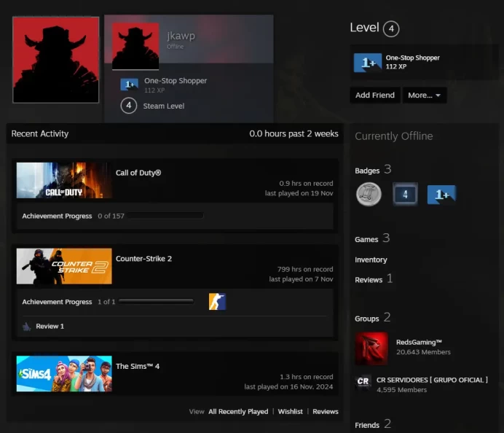Click the RedsGaming group red avatar icon

[371, 348]
